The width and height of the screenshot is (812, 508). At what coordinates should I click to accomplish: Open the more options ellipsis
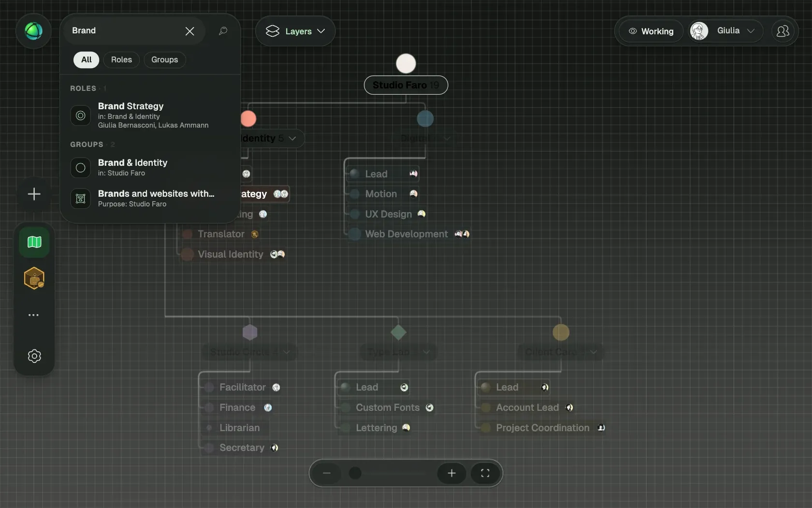[x=33, y=315]
